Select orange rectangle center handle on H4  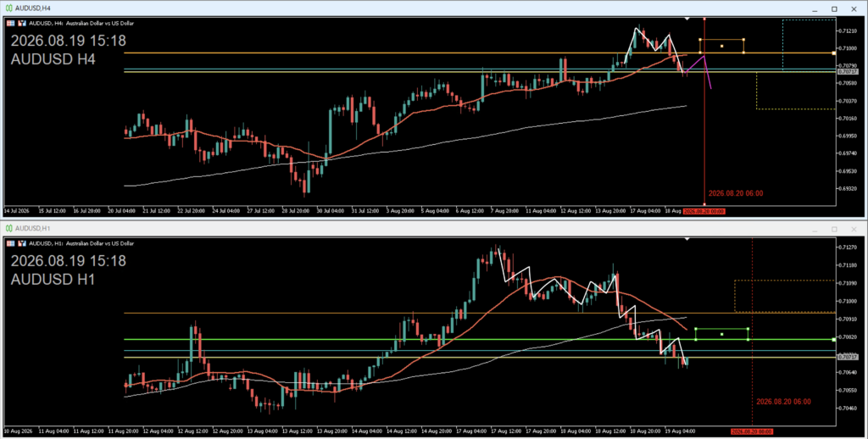pos(722,46)
